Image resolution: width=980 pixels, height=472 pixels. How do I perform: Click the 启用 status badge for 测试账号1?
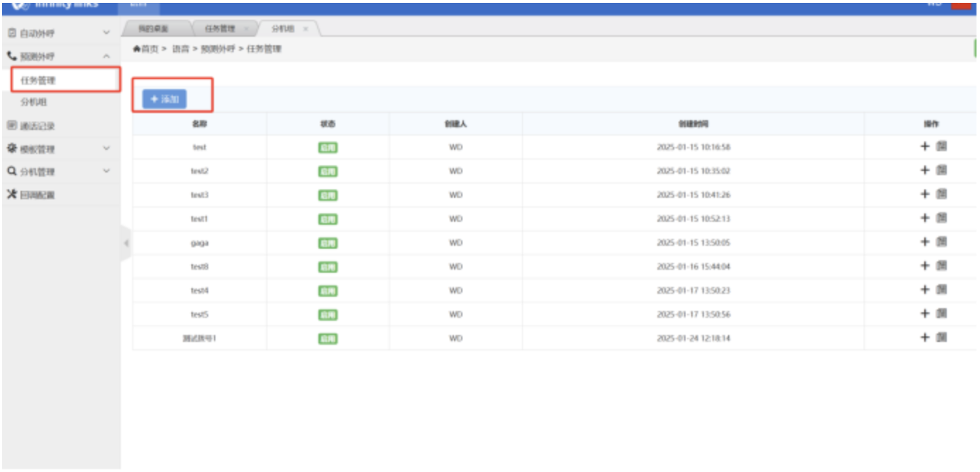(x=328, y=339)
